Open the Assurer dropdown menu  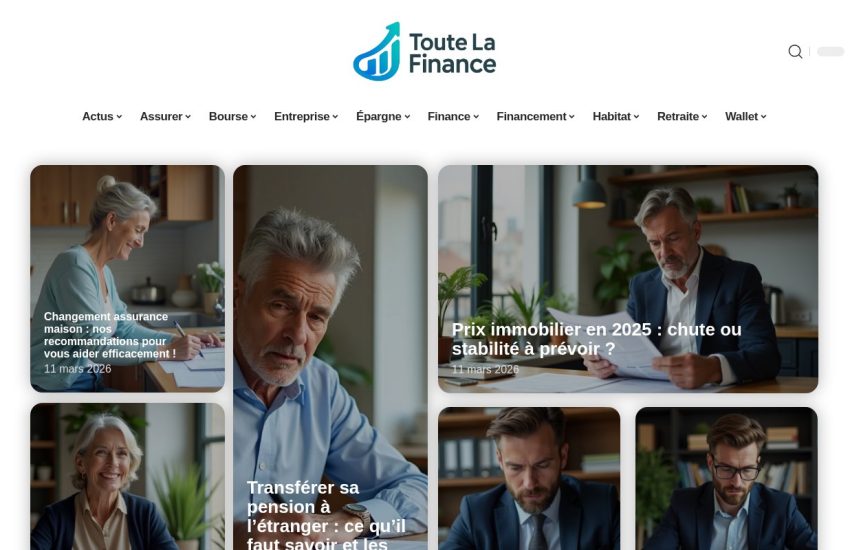tap(165, 117)
